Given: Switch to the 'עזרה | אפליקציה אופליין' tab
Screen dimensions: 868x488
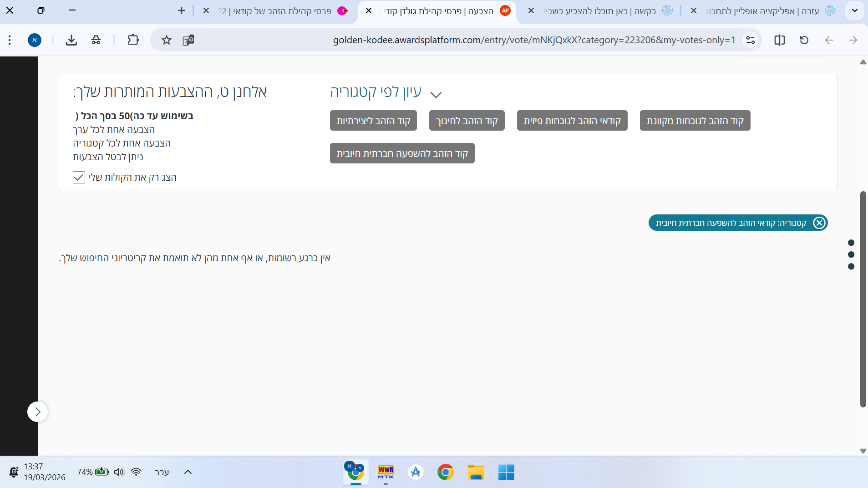Looking at the screenshot, I should coord(765,11).
